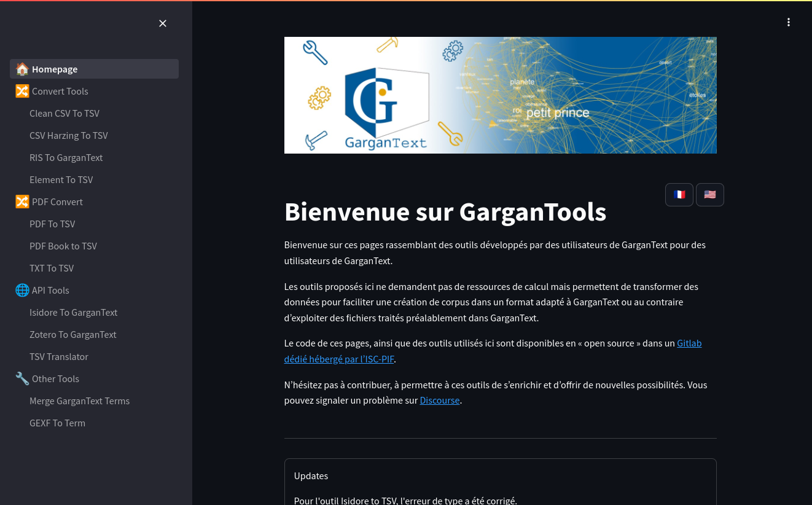Open API Tools section
Screen dimensions: 812x505
pos(94,290)
